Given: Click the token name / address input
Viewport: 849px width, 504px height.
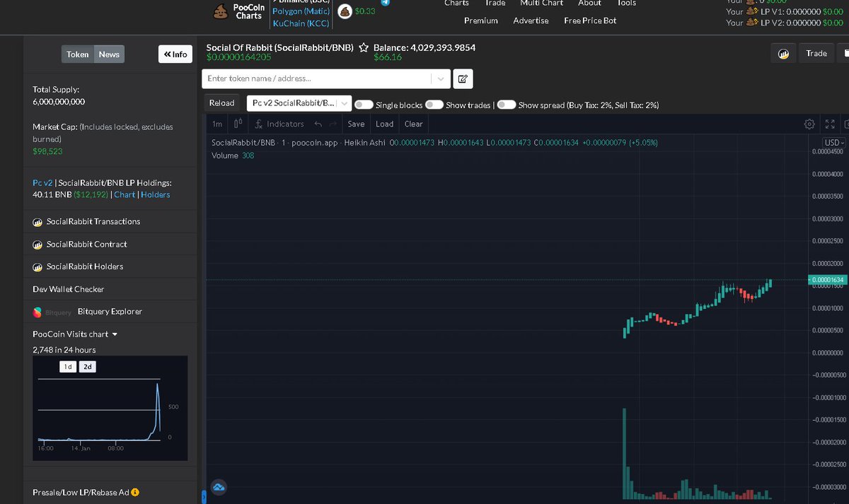Looking at the screenshot, I should click(318, 78).
